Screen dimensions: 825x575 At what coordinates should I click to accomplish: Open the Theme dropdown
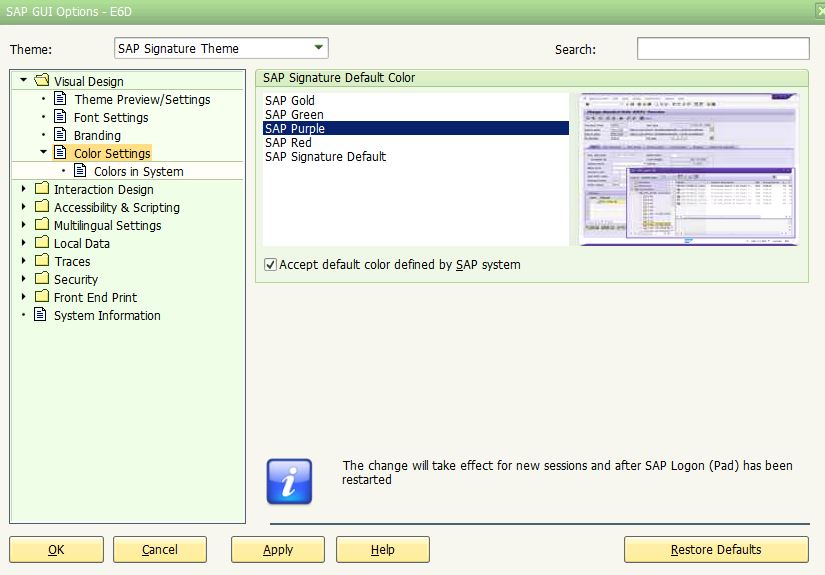tap(318, 48)
